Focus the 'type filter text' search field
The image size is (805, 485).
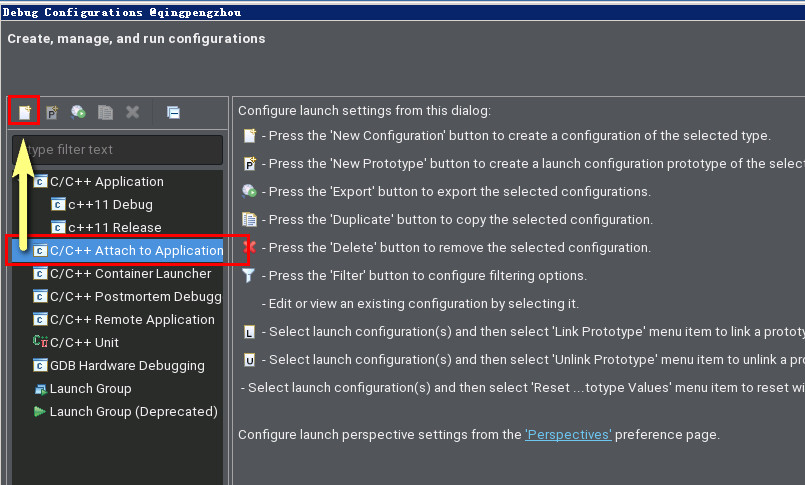[120, 150]
